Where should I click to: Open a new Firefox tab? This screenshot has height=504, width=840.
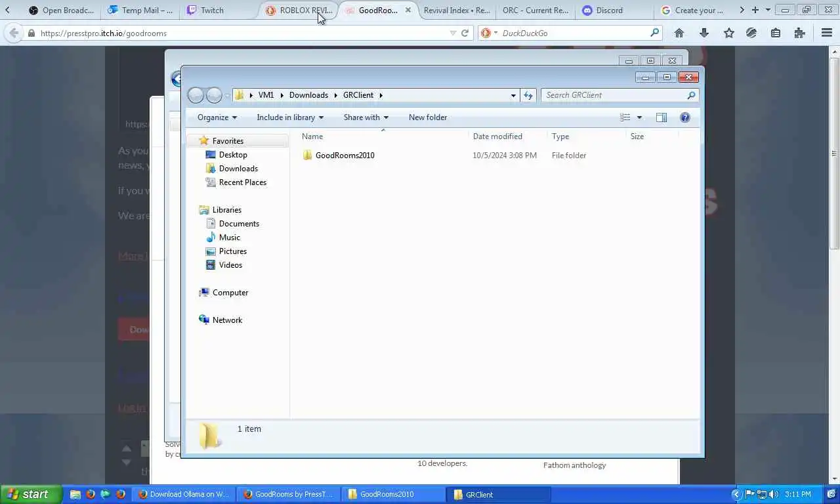[x=755, y=10]
